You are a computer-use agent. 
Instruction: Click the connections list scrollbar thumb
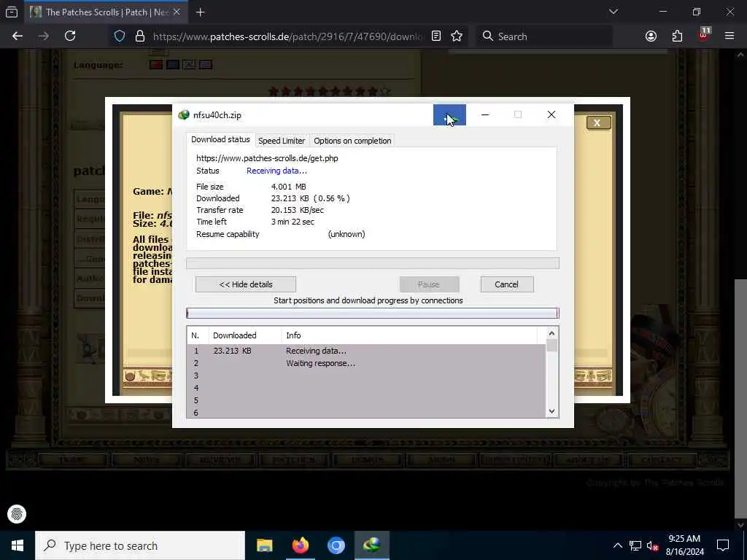click(x=551, y=346)
